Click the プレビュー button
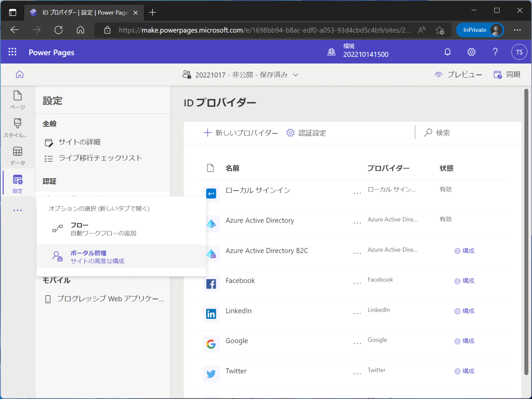This screenshot has width=532, height=399. click(x=458, y=75)
